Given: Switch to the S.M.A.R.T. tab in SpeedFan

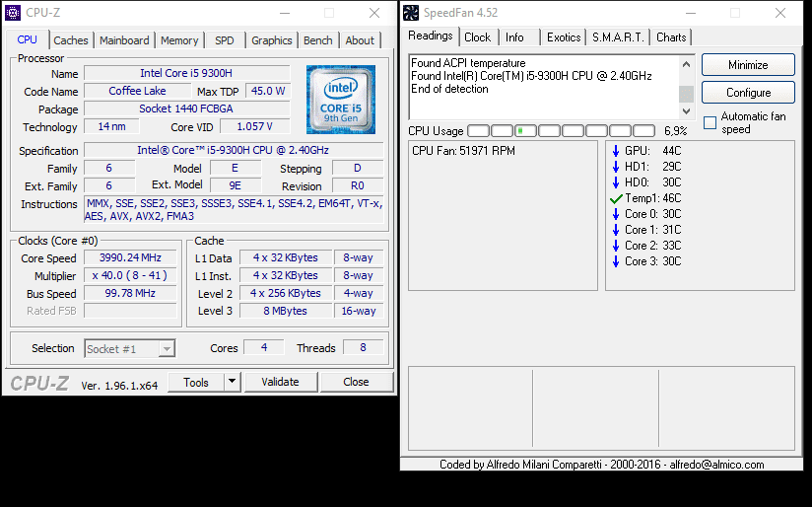Looking at the screenshot, I should [x=618, y=37].
